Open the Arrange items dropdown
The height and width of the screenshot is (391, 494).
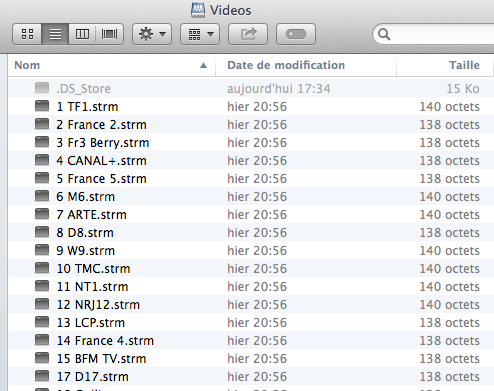200,34
